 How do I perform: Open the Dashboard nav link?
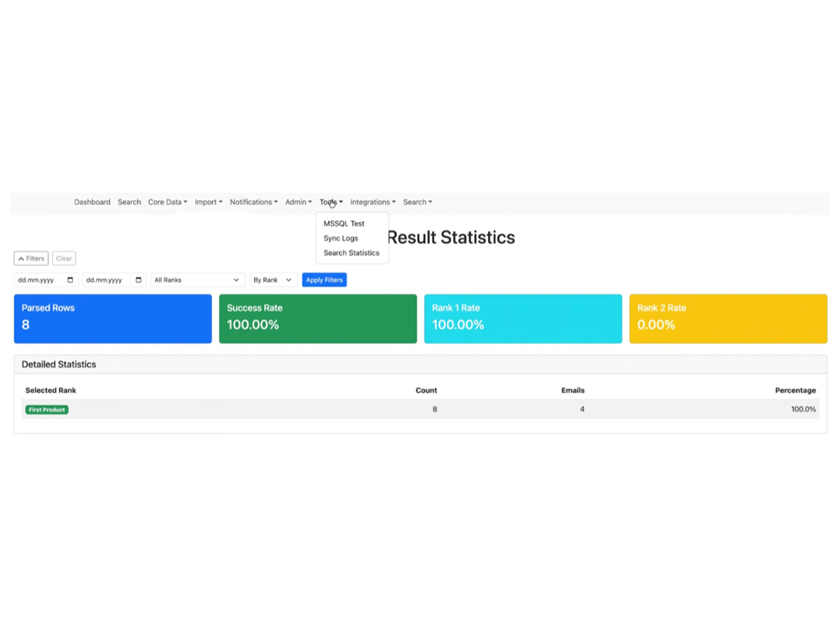coord(92,202)
